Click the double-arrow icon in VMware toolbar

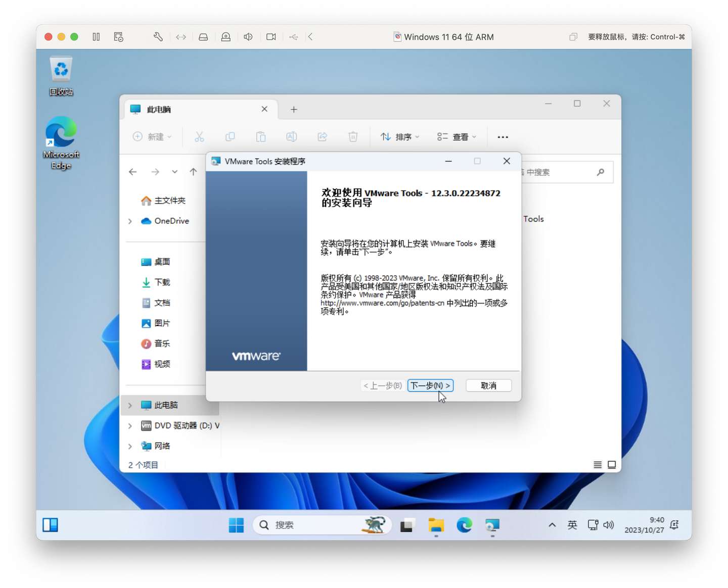(181, 37)
